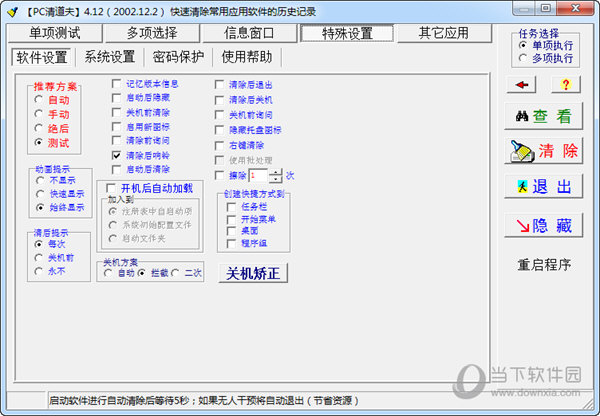Click the 关机矫正 button
Image resolution: width=600 pixels, height=416 pixels.
pos(253,273)
